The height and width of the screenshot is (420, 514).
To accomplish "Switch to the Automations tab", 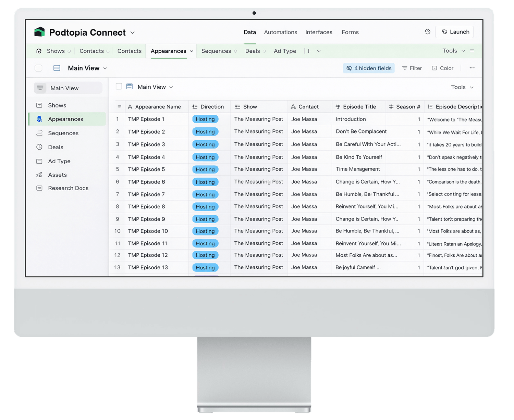I will pos(280,32).
